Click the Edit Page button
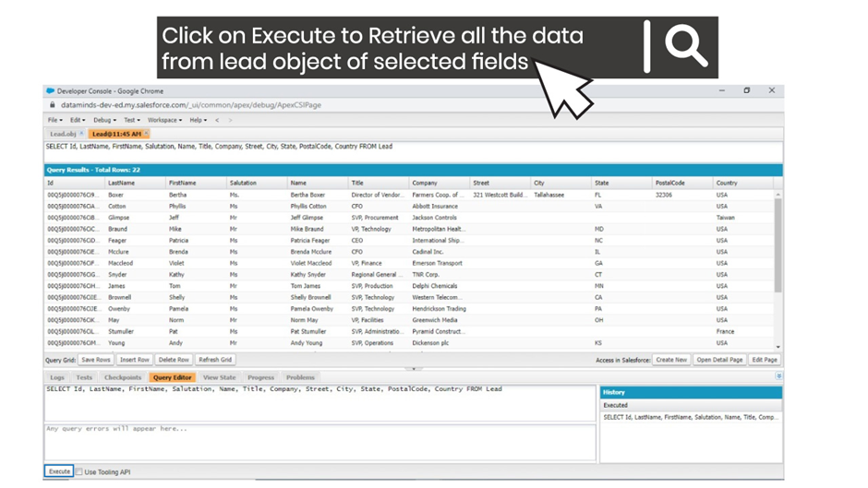The width and height of the screenshot is (868, 488). [x=765, y=360]
